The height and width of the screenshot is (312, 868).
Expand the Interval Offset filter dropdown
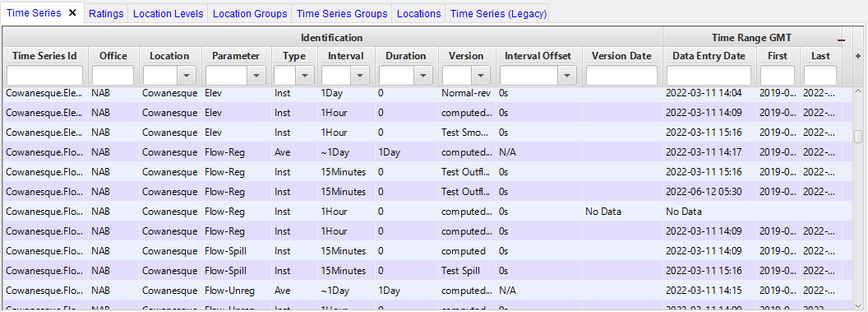(x=567, y=76)
